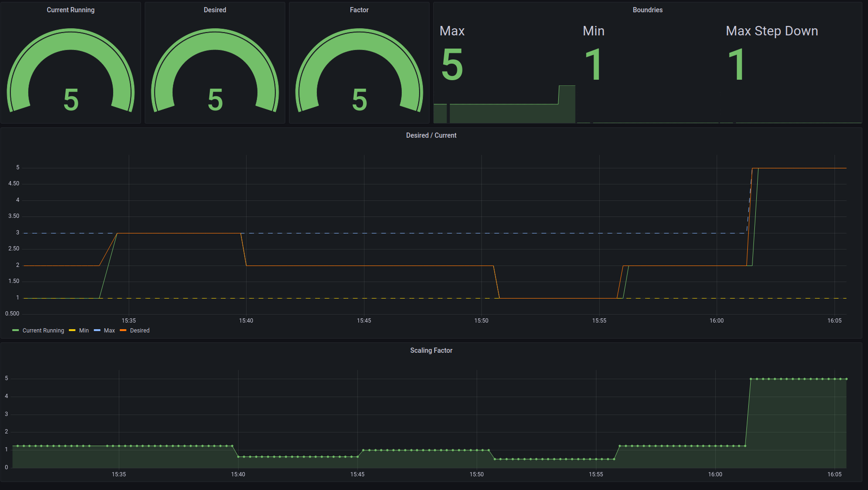Open the Current Running panel title
868x490 pixels.
71,10
